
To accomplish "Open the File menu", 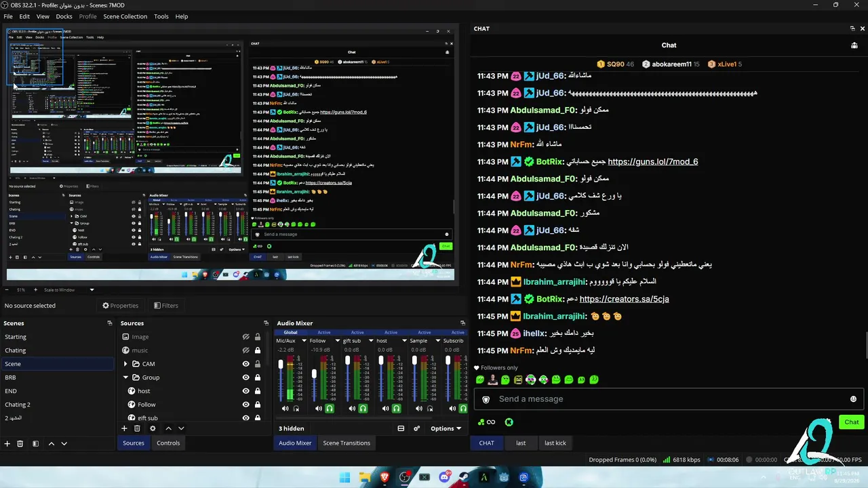I will (8, 16).
